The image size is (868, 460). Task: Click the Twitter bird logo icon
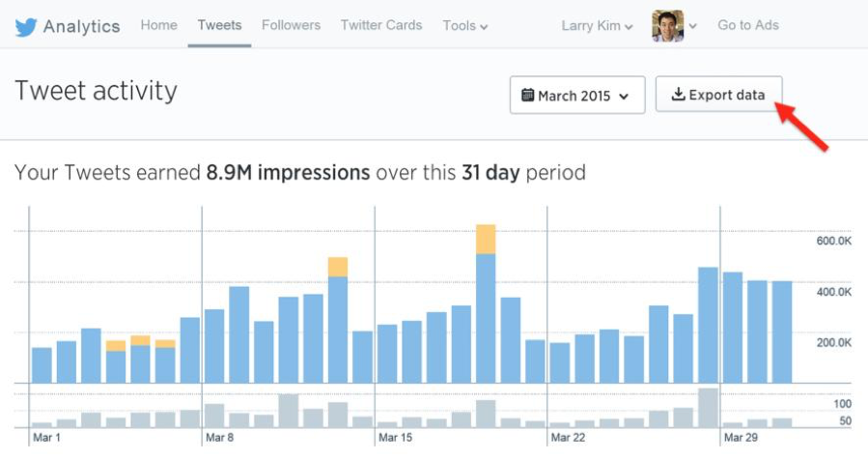point(26,26)
